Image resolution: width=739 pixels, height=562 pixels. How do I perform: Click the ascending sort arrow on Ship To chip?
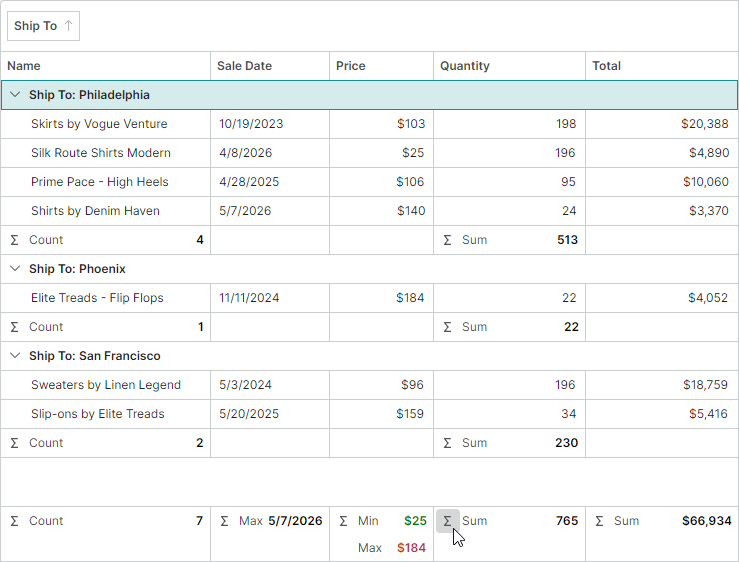pos(68,25)
